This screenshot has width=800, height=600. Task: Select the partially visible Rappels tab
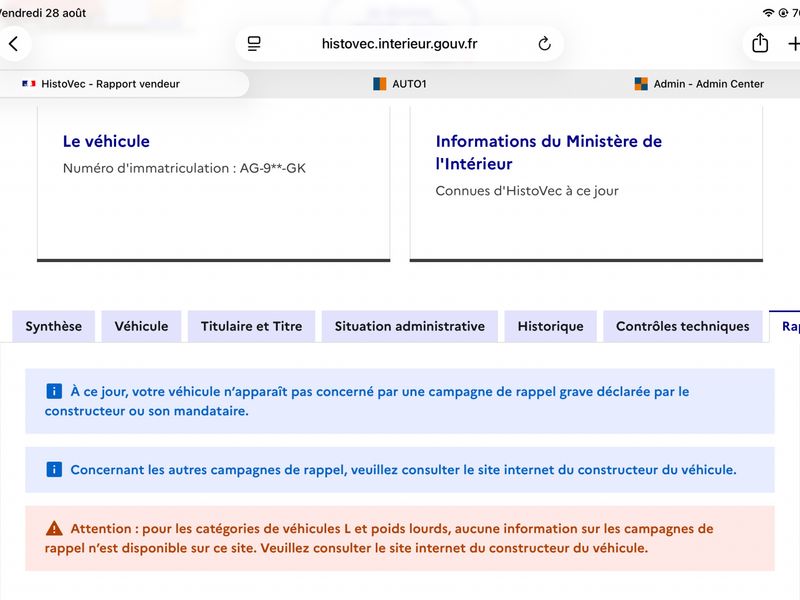(785, 327)
